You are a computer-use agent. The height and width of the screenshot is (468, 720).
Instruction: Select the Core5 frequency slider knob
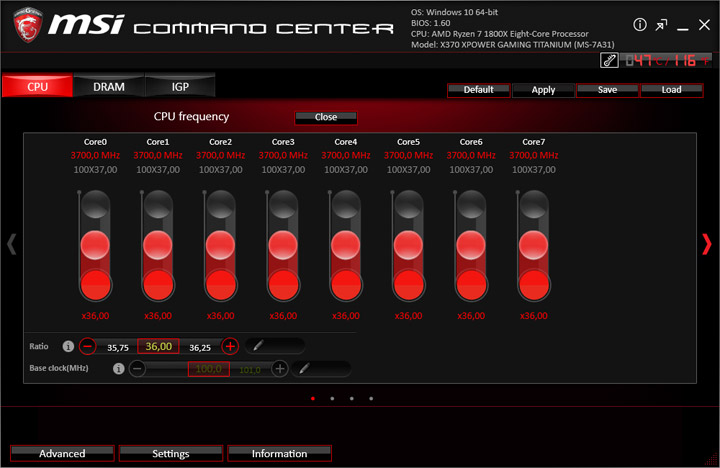click(408, 245)
